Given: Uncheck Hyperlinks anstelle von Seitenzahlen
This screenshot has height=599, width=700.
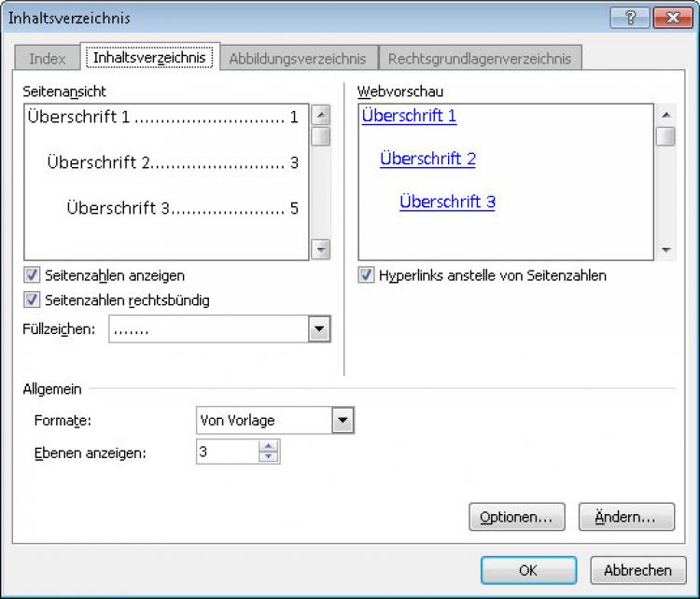Looking at the screenshot, I should click(x=367, y=275).
